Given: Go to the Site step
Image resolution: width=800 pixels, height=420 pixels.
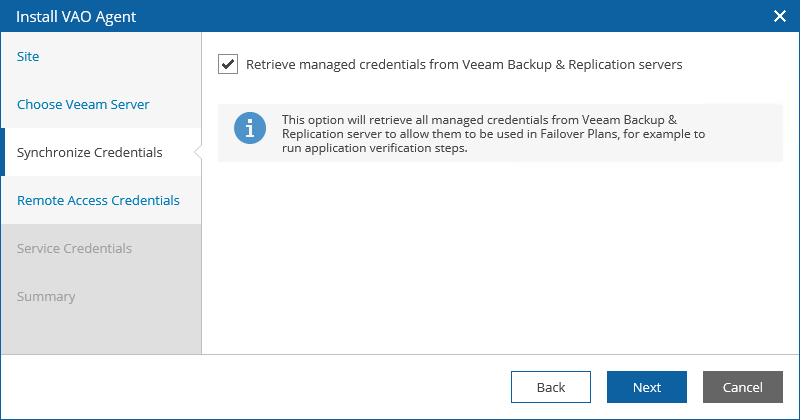Looking at the screenshot, I should click(28, 56).
